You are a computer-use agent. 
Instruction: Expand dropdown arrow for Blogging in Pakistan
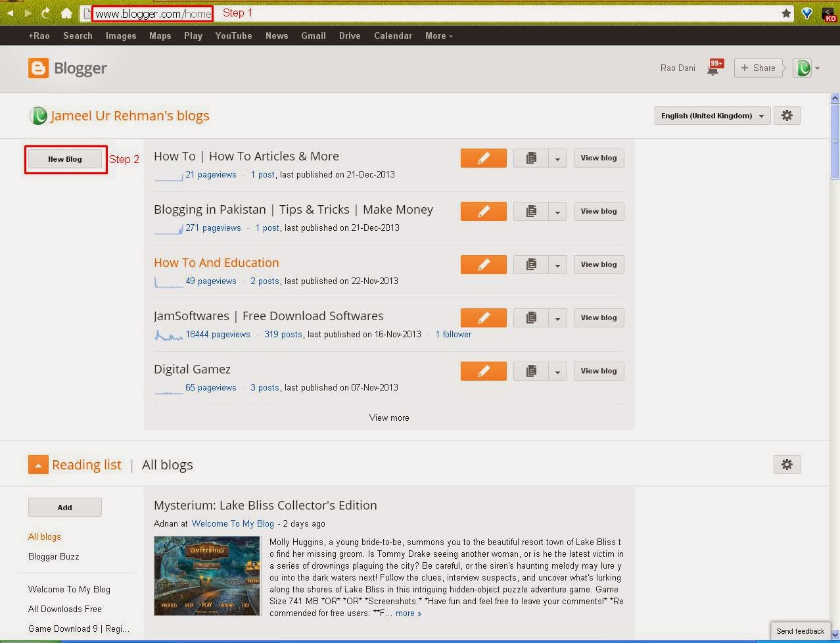[x=557, y=211]
